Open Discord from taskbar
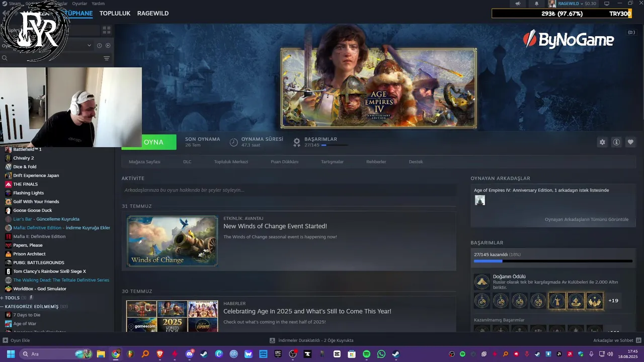This screenshot has width=644, height=362. 190,354
